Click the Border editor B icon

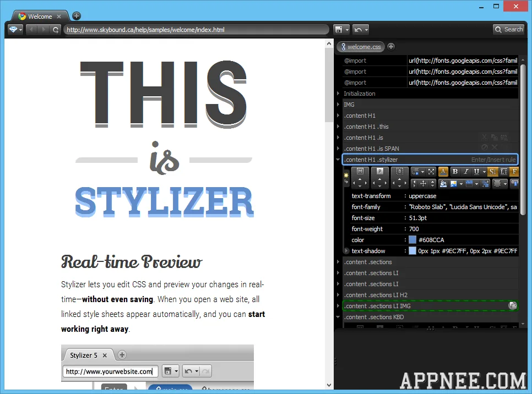pos(400,171)
